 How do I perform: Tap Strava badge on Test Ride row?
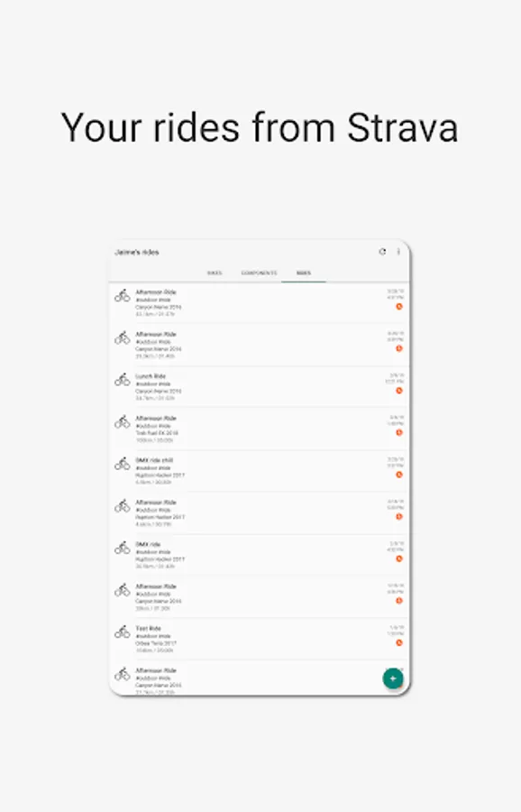(399, 642)
